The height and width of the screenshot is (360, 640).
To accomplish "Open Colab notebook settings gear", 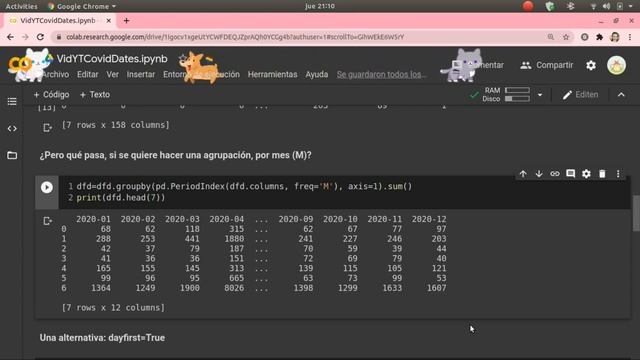I will pos(591,65).
